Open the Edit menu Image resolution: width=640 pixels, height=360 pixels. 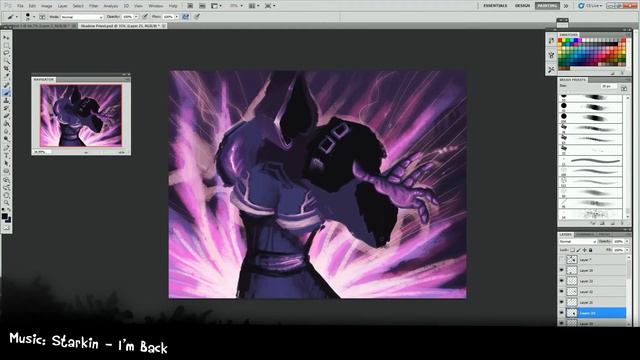click(32, 6)
